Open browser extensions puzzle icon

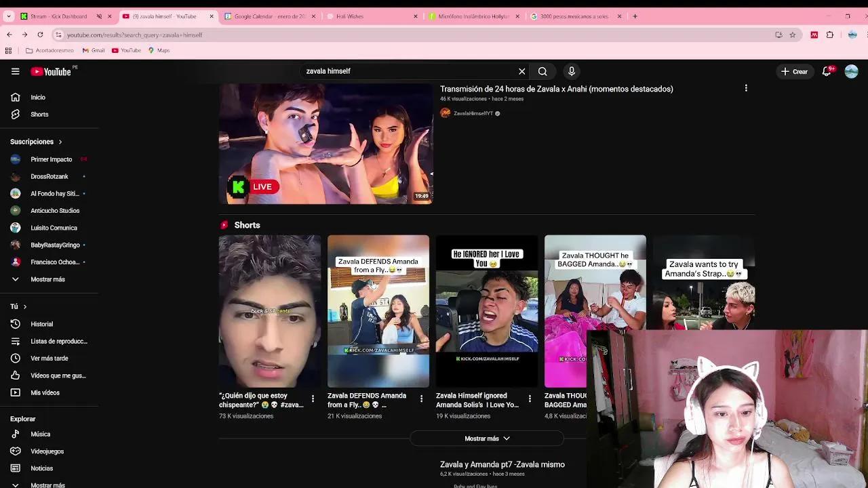pos(830,35)
